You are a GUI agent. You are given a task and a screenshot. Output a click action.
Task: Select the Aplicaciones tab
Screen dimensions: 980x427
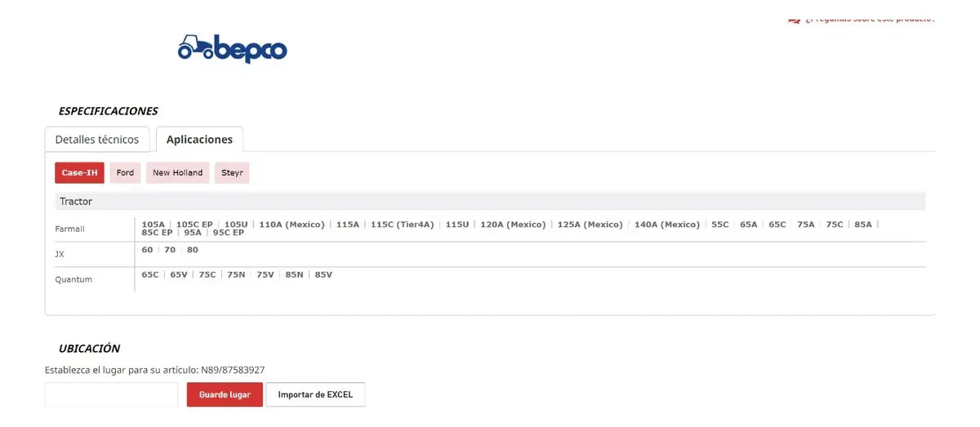(x=199, y=140)
